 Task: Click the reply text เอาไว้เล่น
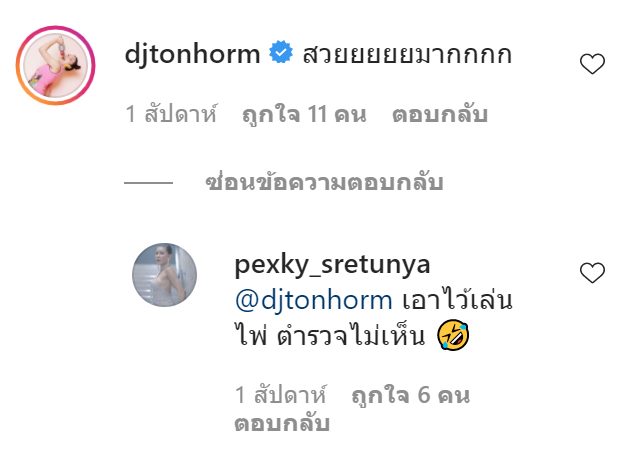457,300
